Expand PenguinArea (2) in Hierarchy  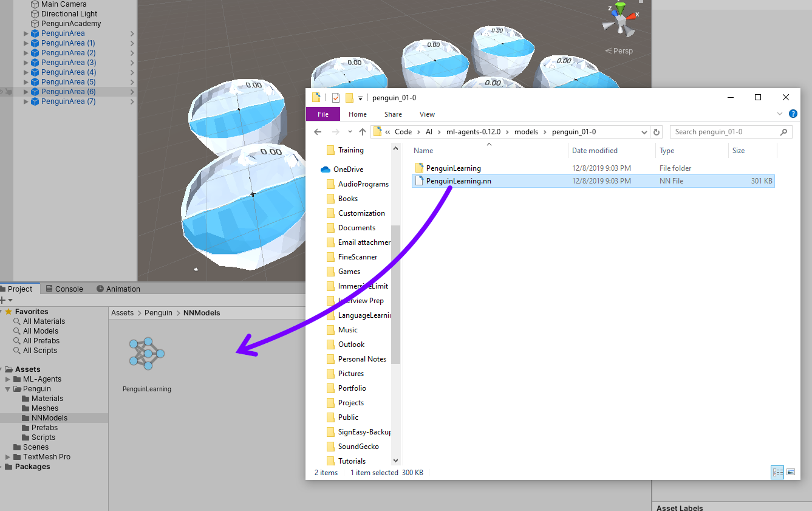26,53
